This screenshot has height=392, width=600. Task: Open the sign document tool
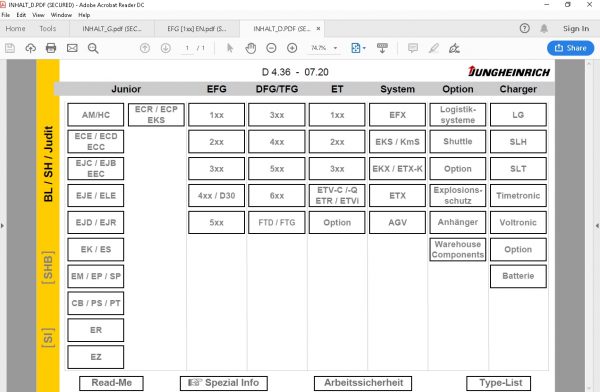[454, 48]
